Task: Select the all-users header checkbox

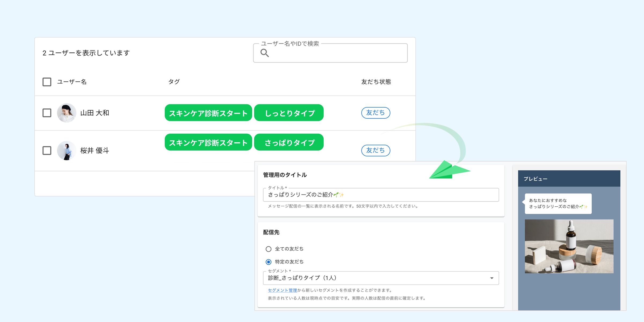Action: pos(46,82)
